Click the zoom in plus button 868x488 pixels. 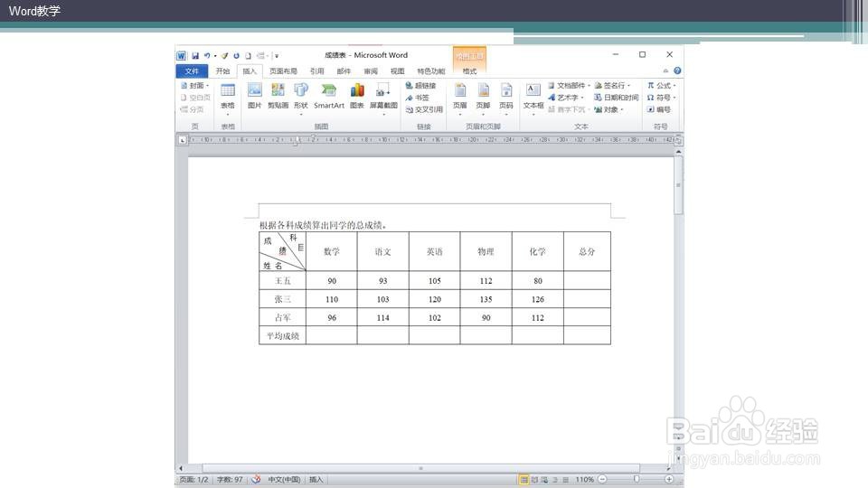[x=669, y=479]
